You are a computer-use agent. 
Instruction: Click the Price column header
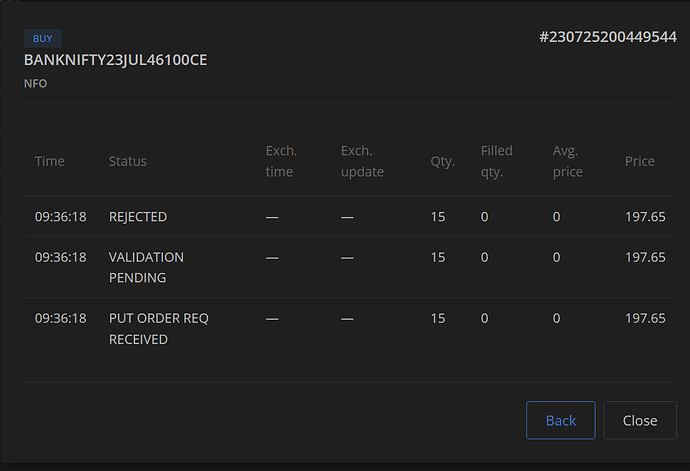[x=640, y=161]
